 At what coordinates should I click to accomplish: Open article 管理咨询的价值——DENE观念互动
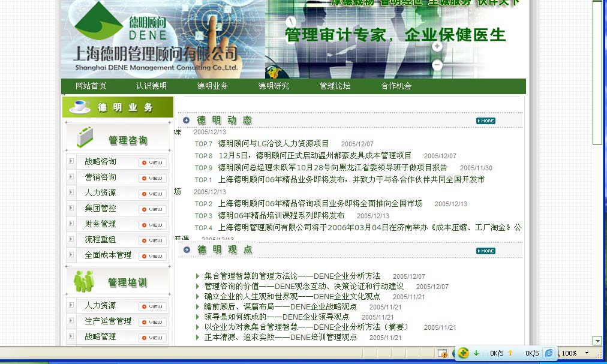[x=304, y=286]
